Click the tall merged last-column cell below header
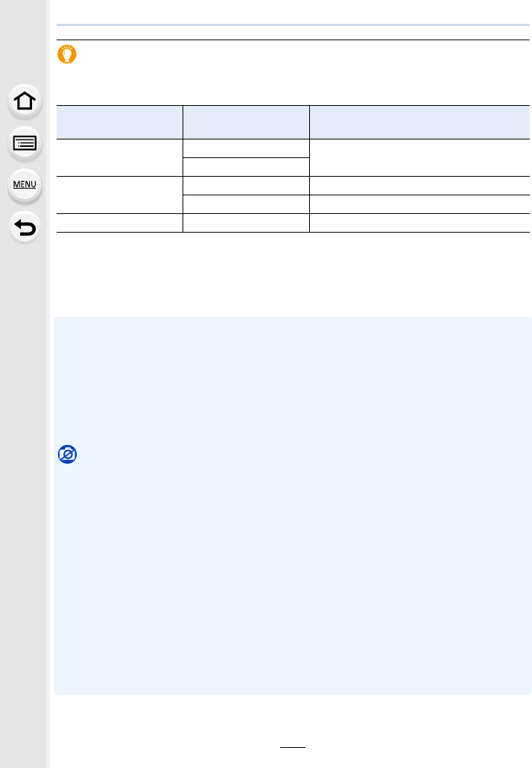This screenshot has width=532, height=768. click(419, 157)
